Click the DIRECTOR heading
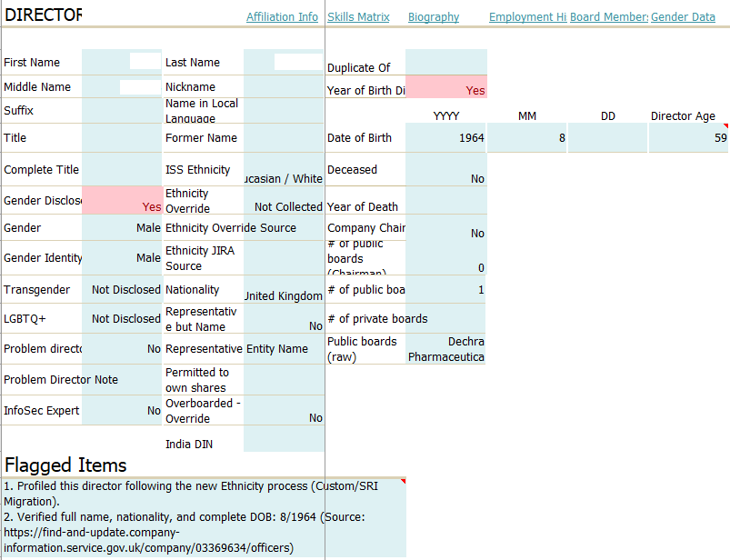 point(43,15)
